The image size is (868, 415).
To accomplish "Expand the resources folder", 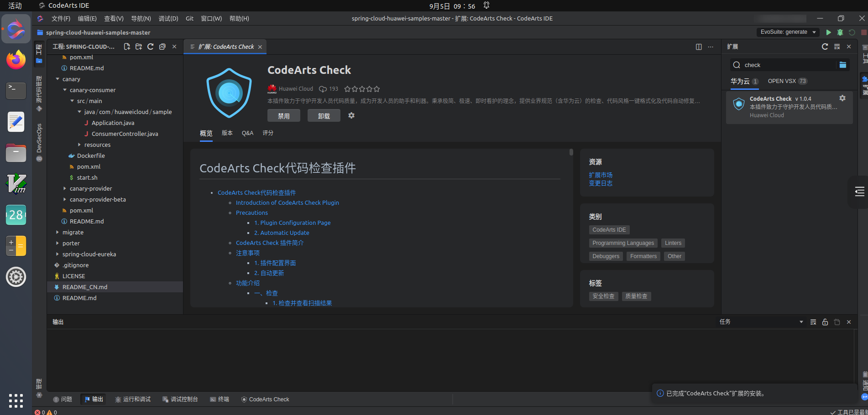I will tap(79, 145).
